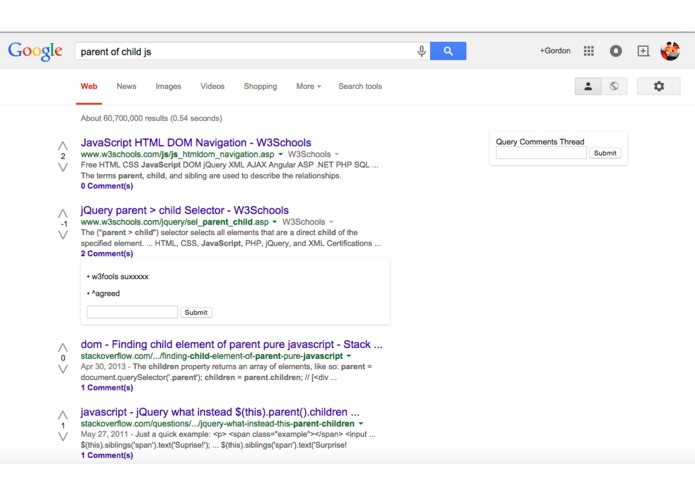Open the profile avatar menu
The image size is (695, 494).
coord(670,51)
